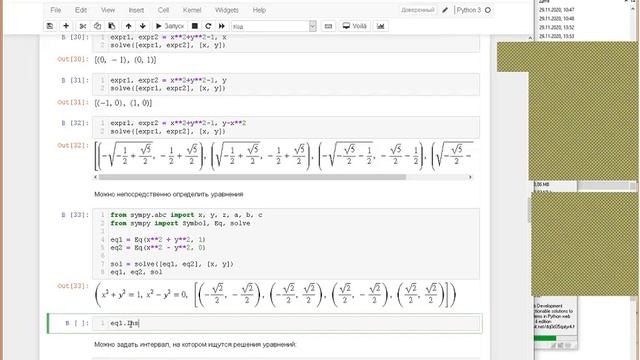This screenshot has height=360, width=640.
Task: Open the Kernel menu
Action: pos(192,10)
